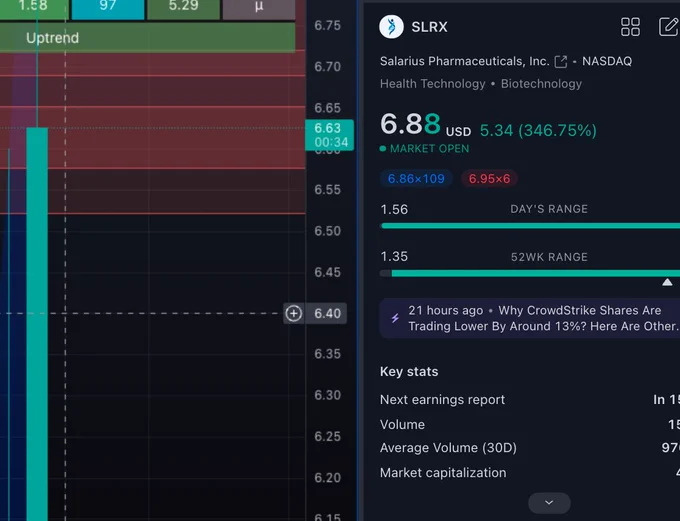The width and height of the screenshot is (680, 521).
Task: Click the 6.86×109 bid button
Action: coord(416,179)
